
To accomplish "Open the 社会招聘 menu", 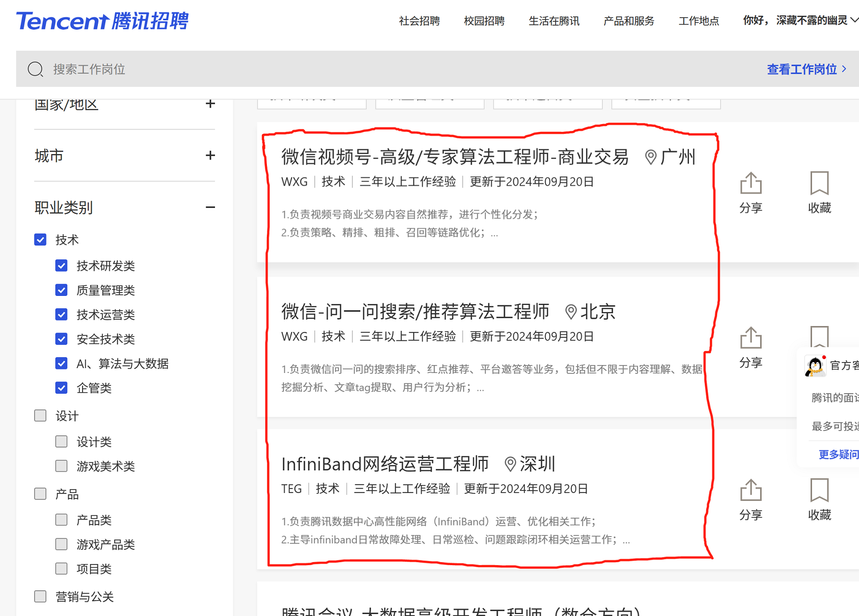I will [420, 21].
